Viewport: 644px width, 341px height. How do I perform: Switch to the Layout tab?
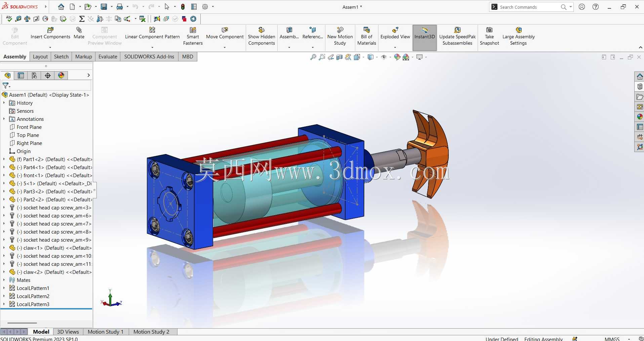[x=40, y=57]
